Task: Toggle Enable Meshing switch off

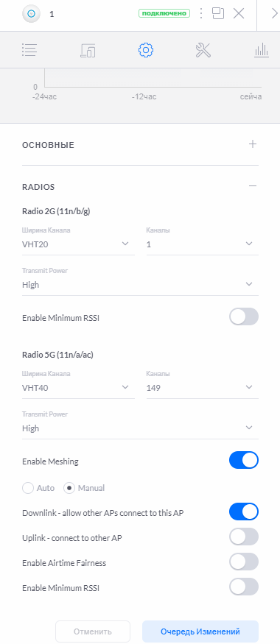Action: 244,461
